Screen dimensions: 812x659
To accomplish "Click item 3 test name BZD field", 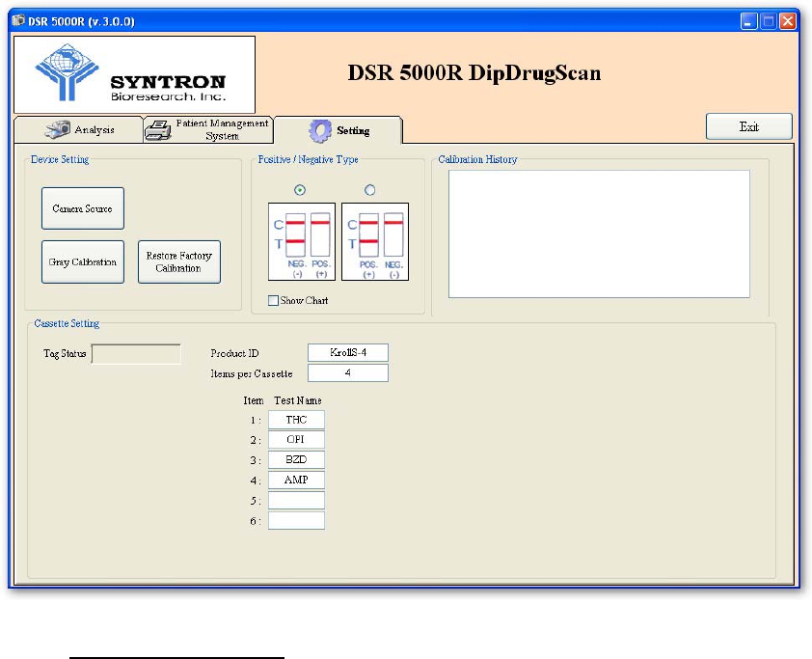I will [297, 459].
